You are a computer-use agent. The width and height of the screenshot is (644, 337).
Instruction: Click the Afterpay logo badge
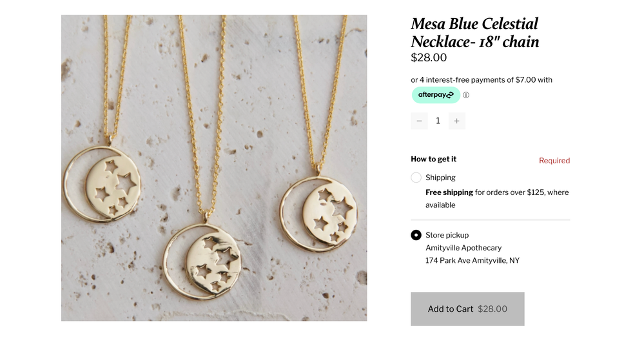(436, 95)
